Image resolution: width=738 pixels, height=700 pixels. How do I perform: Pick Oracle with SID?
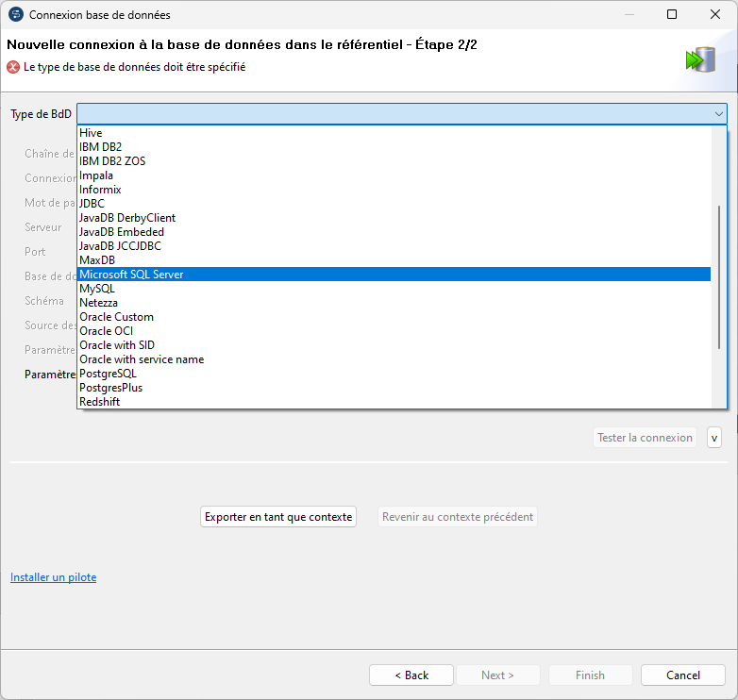coord(394,345)
